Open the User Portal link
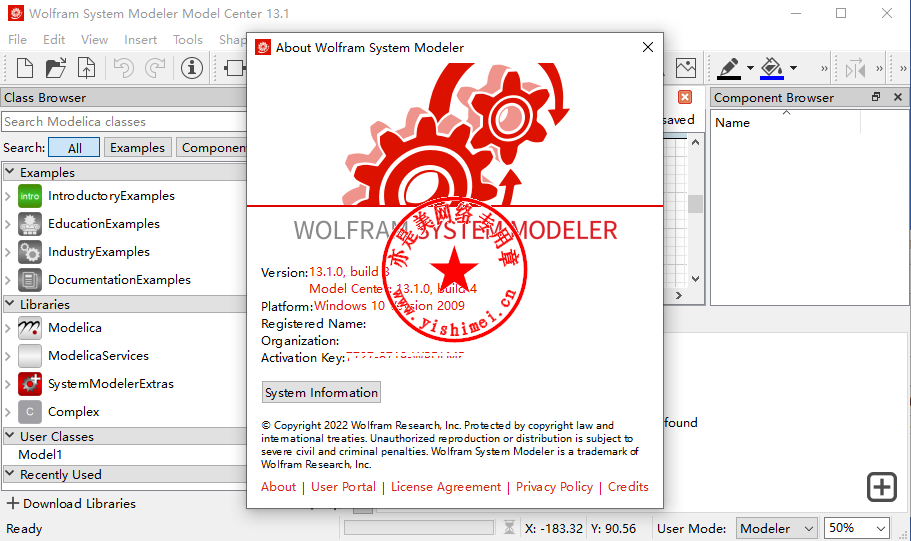Screen dimensions: 911x541 coord(343,487)
